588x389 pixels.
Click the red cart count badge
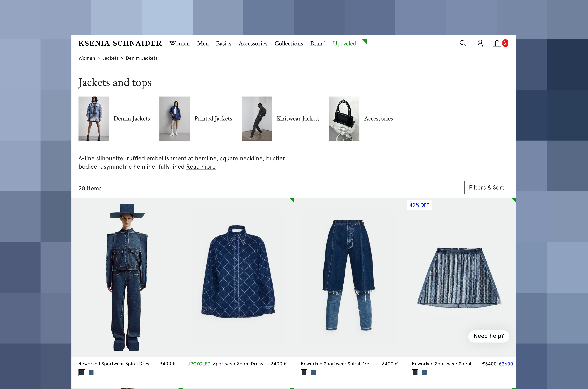(x=505, y=43)
